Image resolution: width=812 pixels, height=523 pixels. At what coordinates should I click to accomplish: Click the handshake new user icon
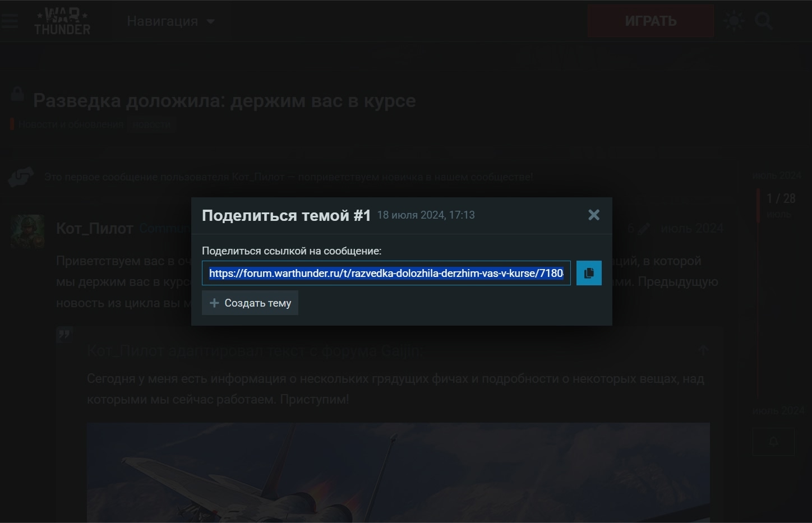pos(21,177)
